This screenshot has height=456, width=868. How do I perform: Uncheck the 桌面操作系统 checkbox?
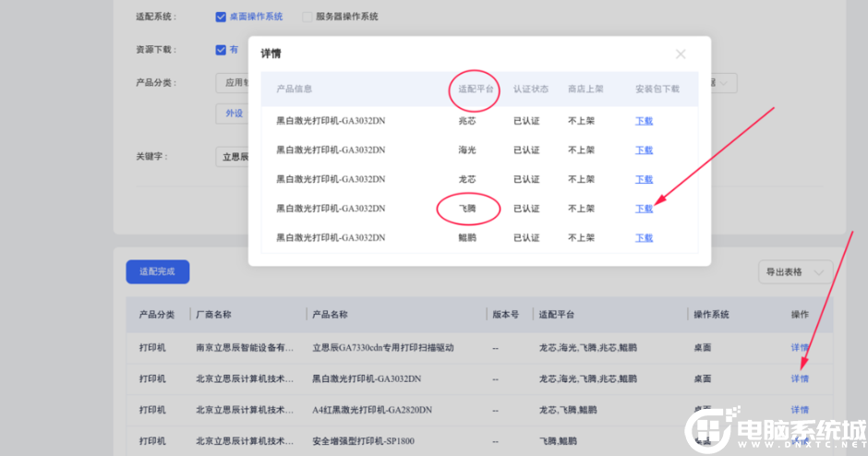221,17
